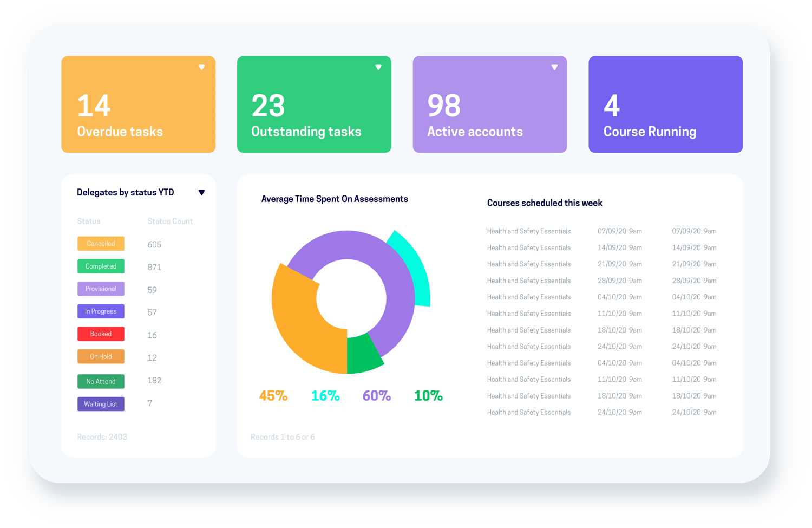
Task: Select the Cancelled status badge
Action: [x=101, y=244]
